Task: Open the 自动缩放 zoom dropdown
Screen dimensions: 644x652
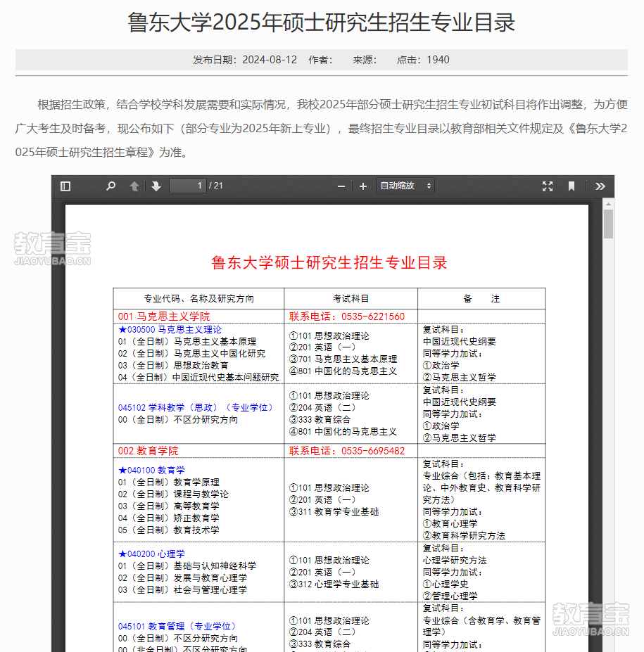Action: (405, 186)
